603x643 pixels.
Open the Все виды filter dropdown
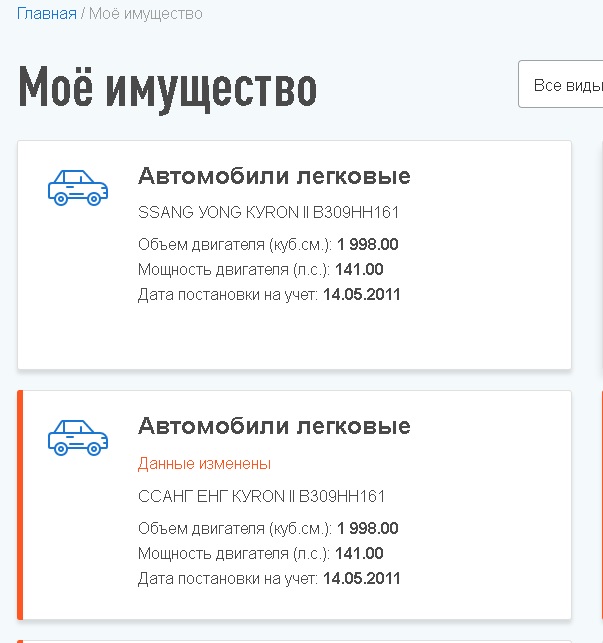[x=560, y=84]
